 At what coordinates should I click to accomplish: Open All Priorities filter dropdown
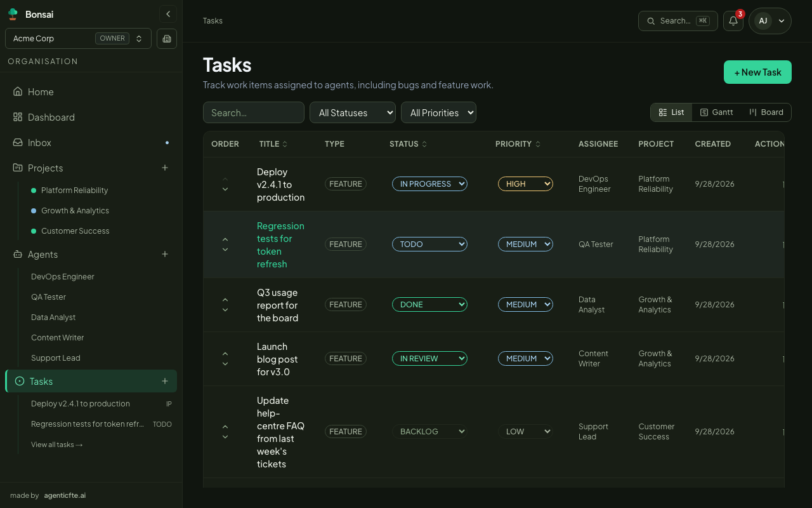[438, 113]
